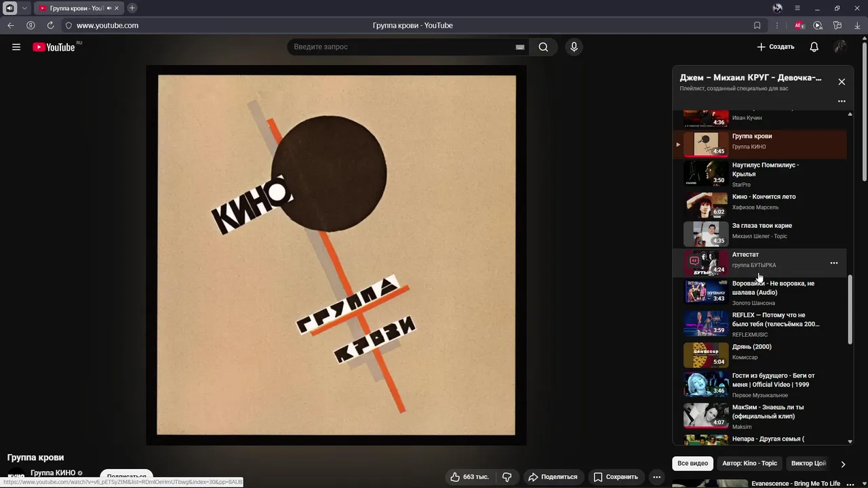Click the playlist panel scrollbar

click(x=850, y=310)
